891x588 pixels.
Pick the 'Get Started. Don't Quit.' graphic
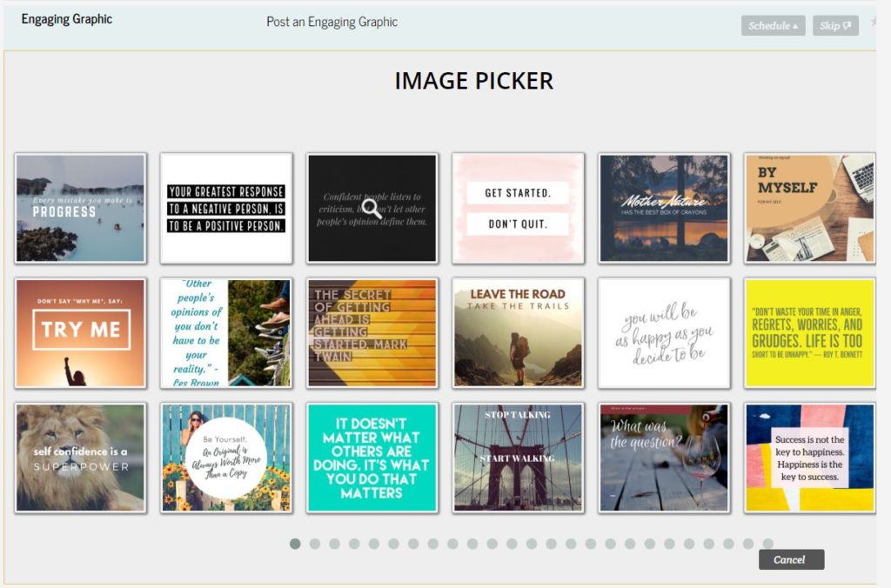pyautogui.click(x=518, y=209)
